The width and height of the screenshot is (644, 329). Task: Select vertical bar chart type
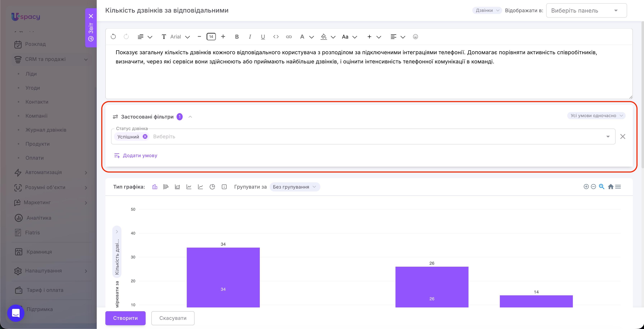155,187
